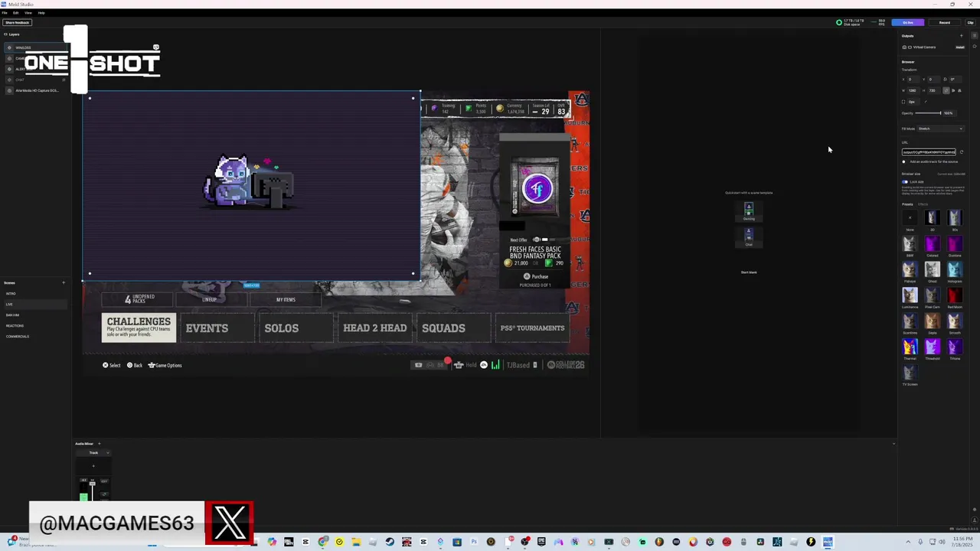Select the Luminance preset
This screenshot has width=980, height=551.
click(x=910, y=295)
